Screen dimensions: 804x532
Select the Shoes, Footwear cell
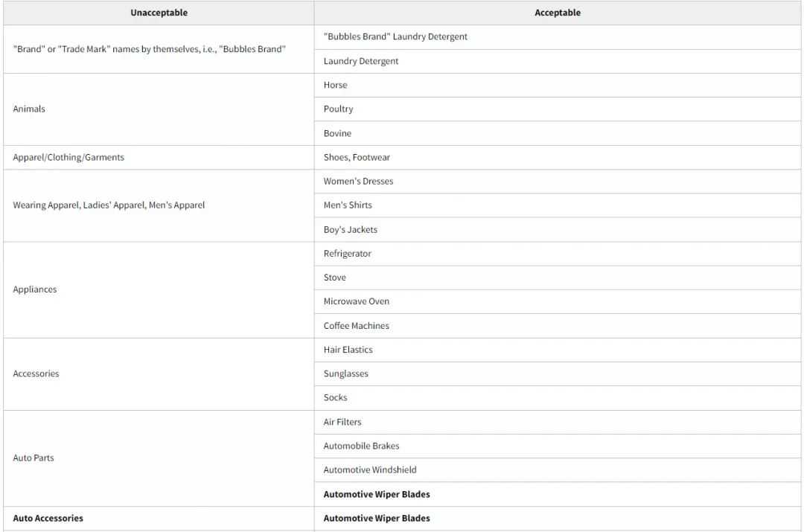[x=558, y=157]
